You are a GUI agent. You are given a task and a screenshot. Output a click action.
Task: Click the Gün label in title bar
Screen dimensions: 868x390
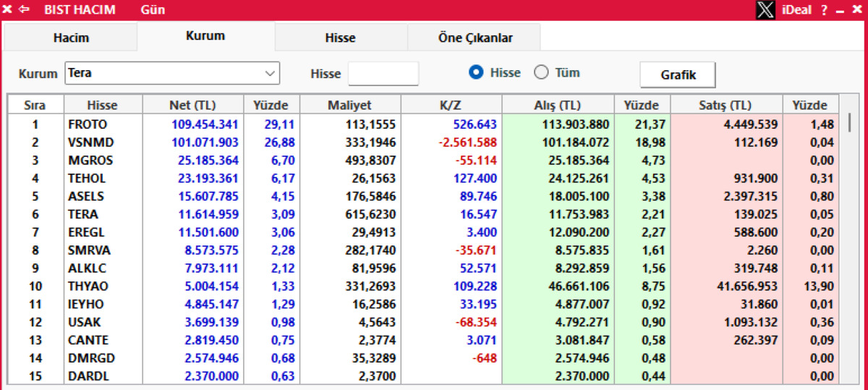(x=153, y=10)
